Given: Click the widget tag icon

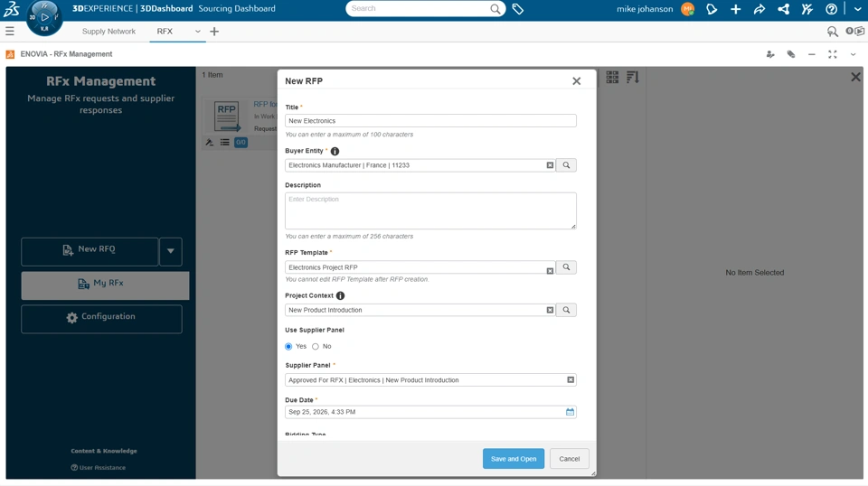Looking at the screenshot, I should [791, 54].
